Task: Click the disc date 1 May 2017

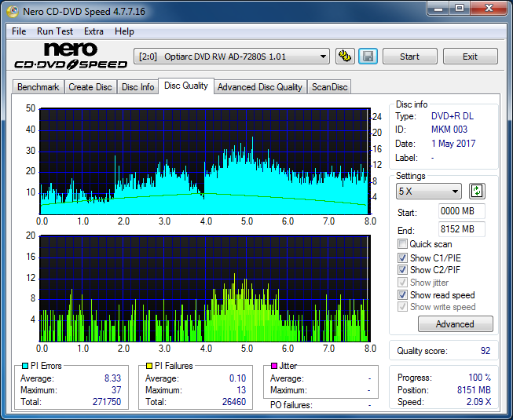Action: pyautogui.click(x=453, y=144)
